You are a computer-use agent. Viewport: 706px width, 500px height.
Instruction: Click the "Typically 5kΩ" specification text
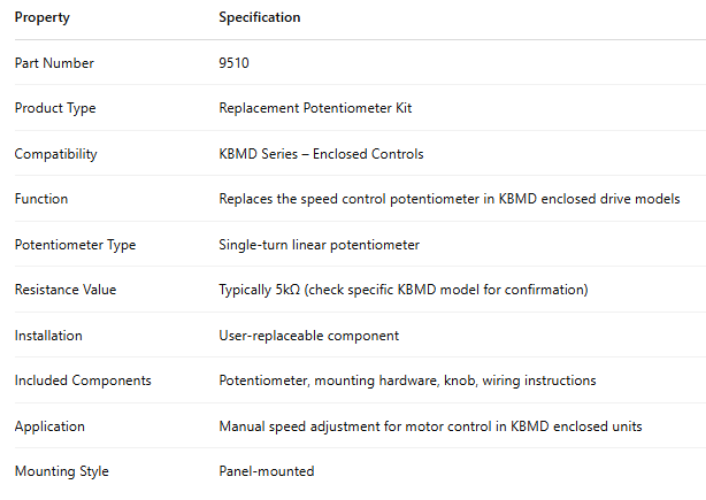(403, 290)
